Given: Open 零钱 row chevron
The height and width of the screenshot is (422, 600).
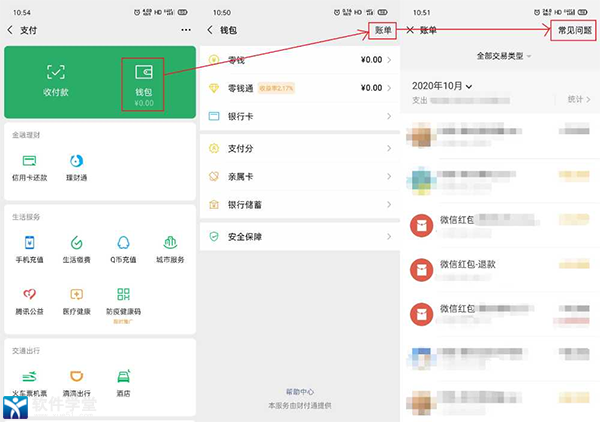Looking at the screenshot, I should 389,60.
